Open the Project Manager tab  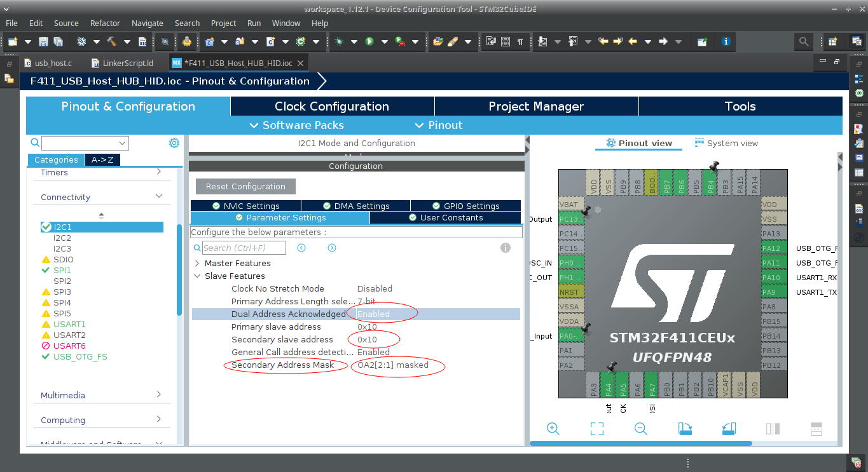click(536, 106)
